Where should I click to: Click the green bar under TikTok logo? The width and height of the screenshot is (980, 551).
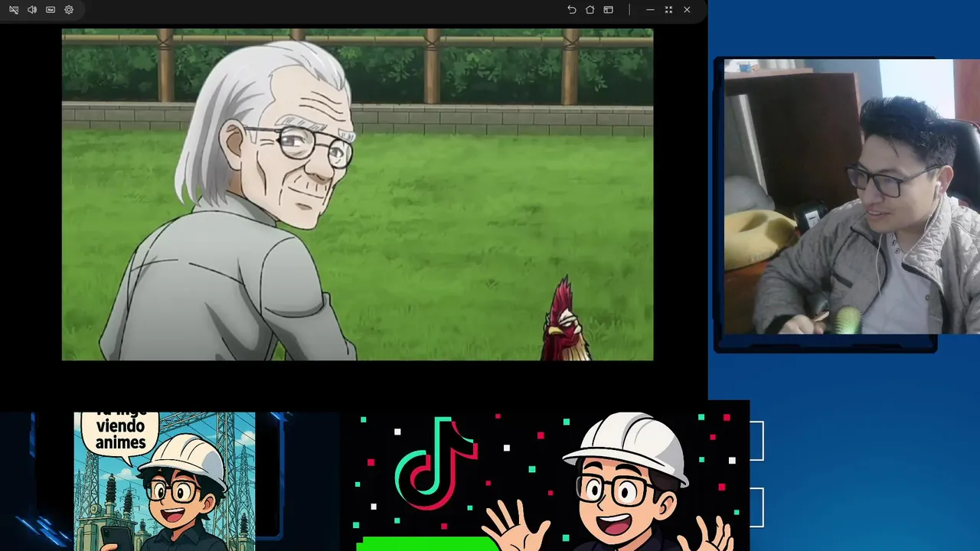427,543
